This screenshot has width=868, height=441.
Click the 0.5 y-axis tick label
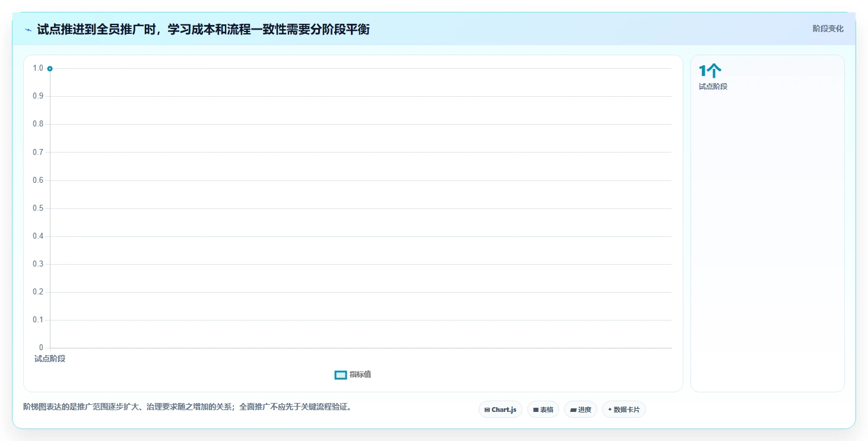pyautogui.click(x=38, y=208)
